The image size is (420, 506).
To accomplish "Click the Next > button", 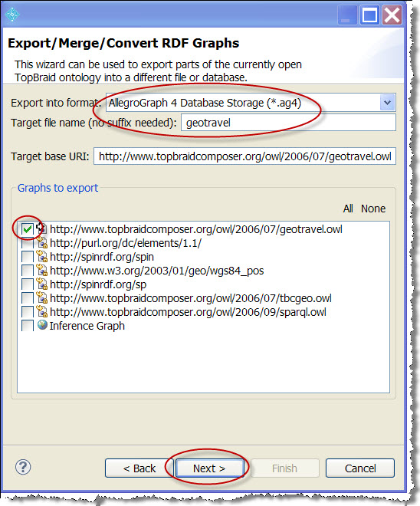I will click(209, 468).
